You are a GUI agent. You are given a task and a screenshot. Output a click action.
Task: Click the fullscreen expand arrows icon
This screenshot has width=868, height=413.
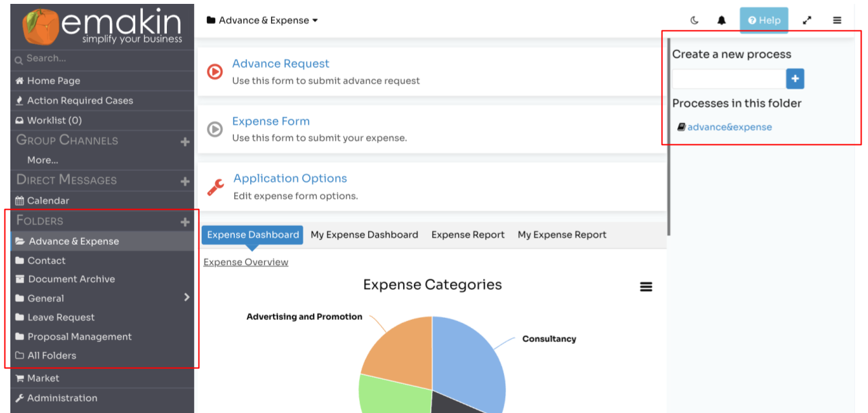[807, 20]
